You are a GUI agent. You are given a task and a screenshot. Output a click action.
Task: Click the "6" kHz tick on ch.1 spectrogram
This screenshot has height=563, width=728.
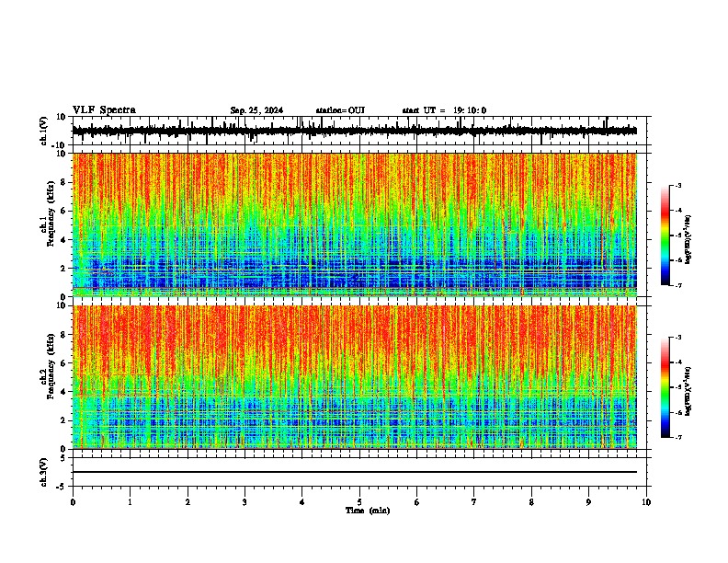click(x=64, y=211)
